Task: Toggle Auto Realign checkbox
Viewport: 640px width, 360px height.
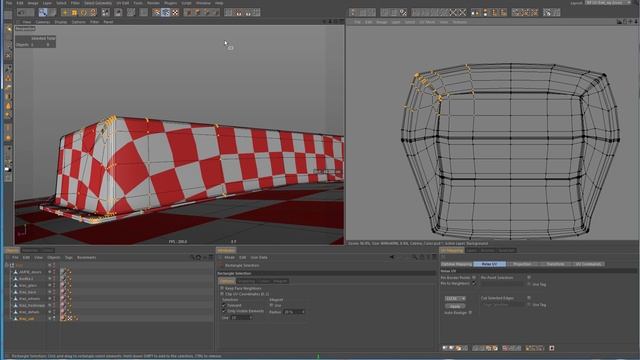Action: 470,313
